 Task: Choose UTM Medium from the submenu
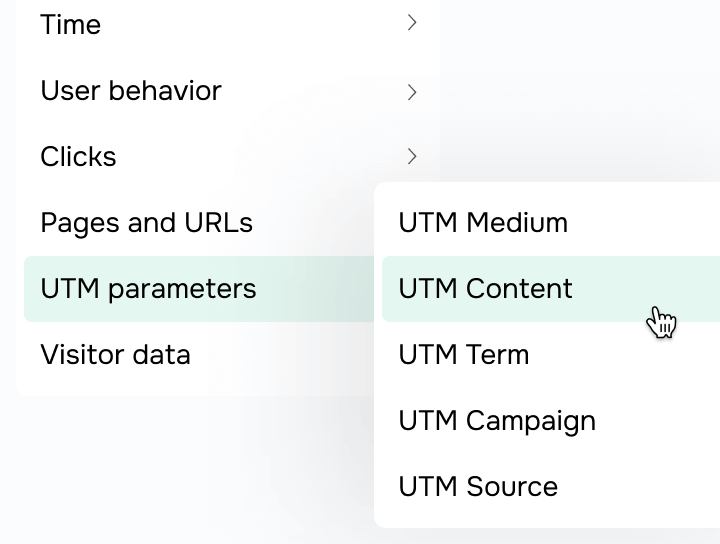click(551, 223)
